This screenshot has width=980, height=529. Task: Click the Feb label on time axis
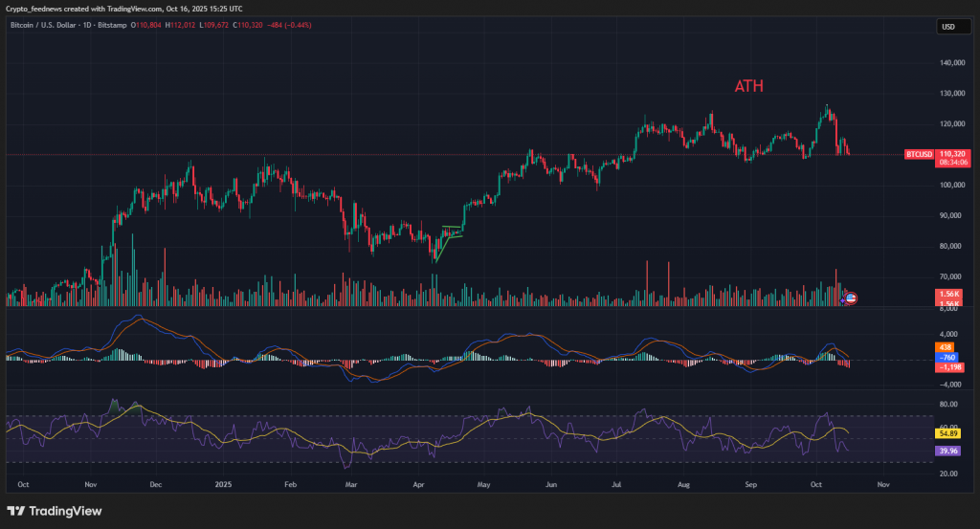pyautogui.click(x=289, y=484)
